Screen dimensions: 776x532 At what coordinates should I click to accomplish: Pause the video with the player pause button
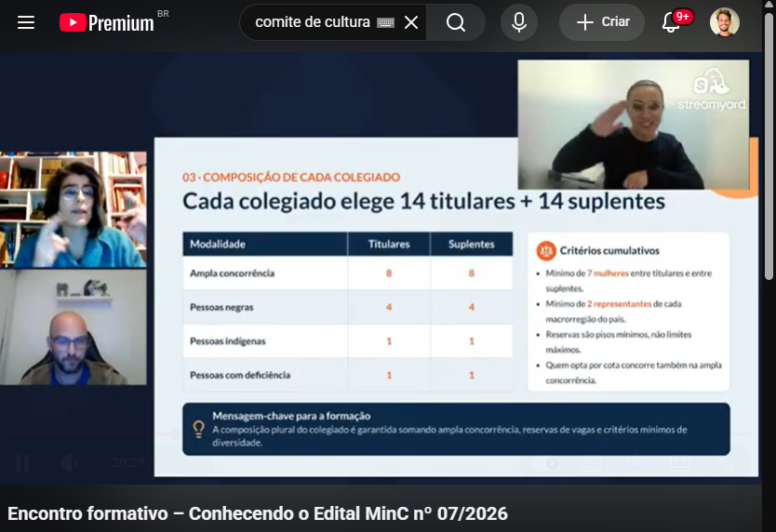pos(22,463)
